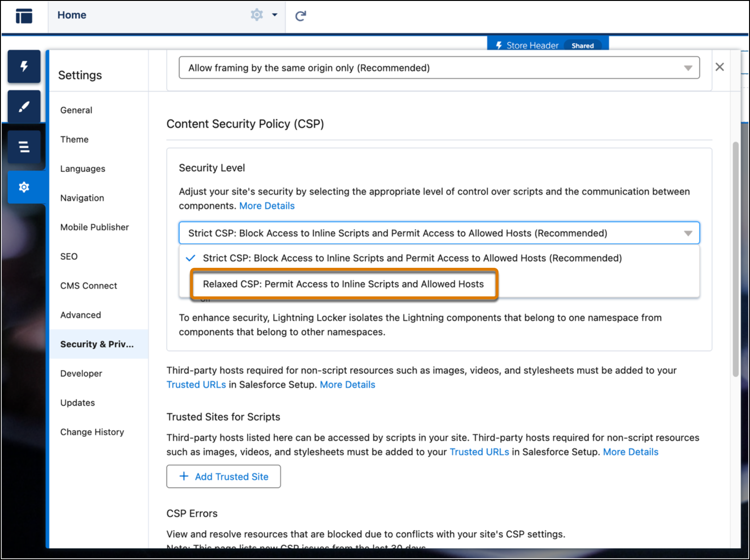750x560 pixels.
Task: Open the Page Structure list panel
Action: 24,147
